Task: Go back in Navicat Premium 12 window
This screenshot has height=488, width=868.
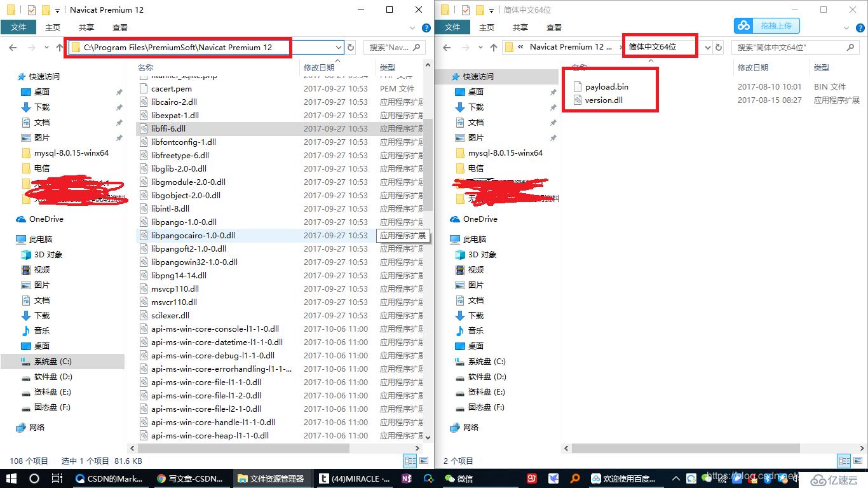Action: pos(13,47)
